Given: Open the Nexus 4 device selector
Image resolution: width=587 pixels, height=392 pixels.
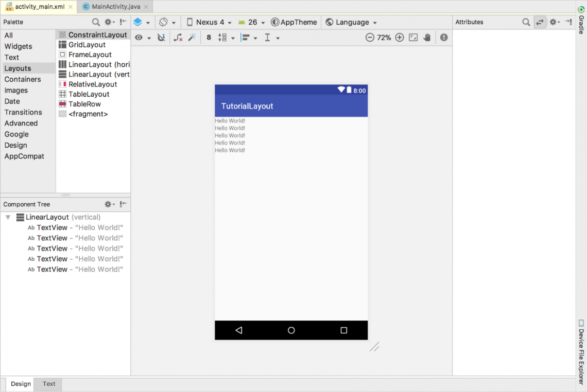Looking at the screenshot, I should pyautogui.click(x=209, y=22).
